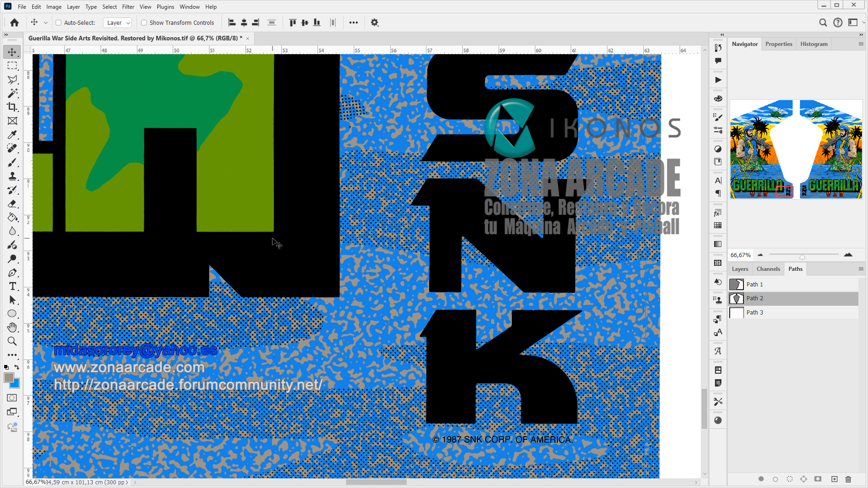Select the Path 3 row
868x488 pixels.
pos(794,313)
